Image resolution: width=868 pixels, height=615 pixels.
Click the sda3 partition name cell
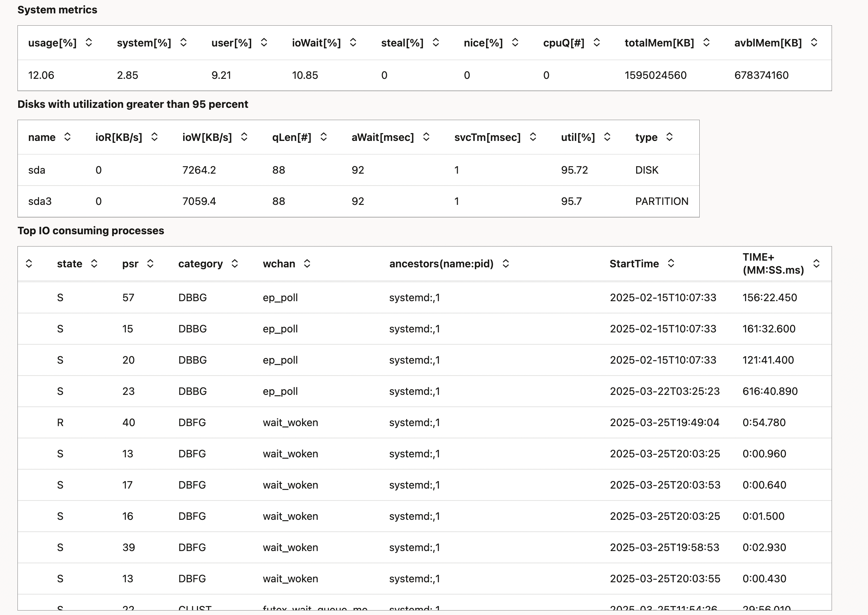[40, 201]
